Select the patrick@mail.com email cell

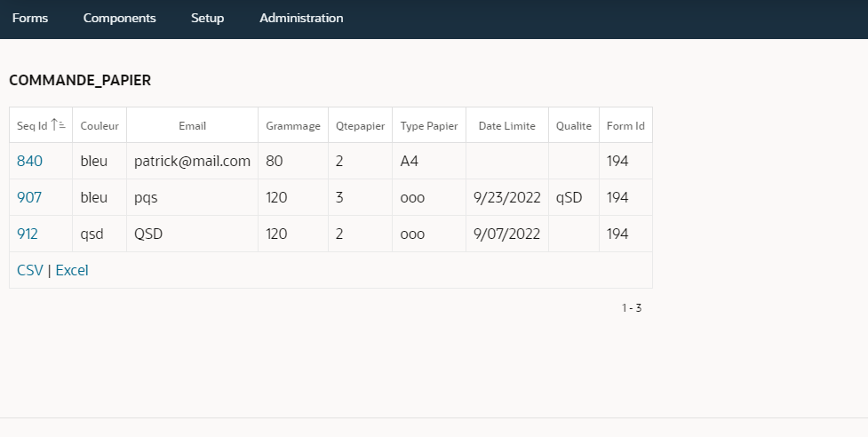point(192,161)
